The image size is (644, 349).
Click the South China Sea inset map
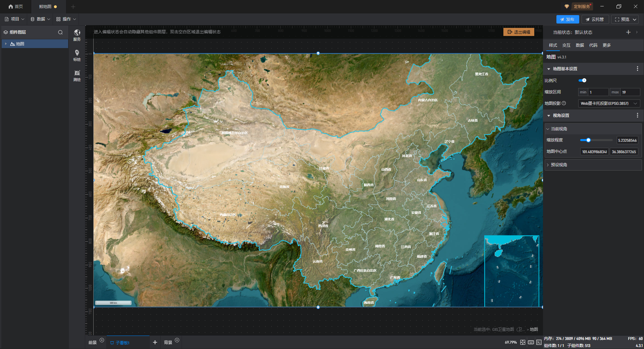click(512, 271)
